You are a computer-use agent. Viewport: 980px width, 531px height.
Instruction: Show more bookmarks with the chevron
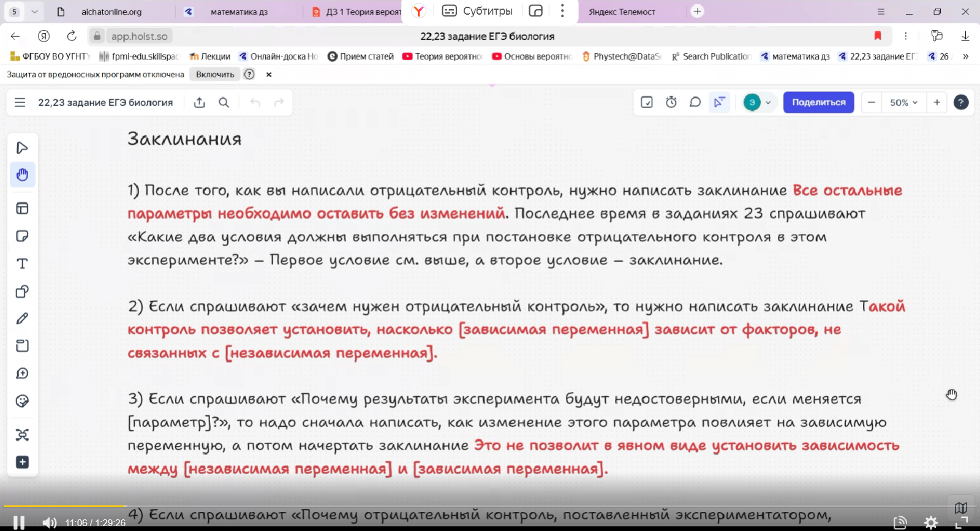966,56
